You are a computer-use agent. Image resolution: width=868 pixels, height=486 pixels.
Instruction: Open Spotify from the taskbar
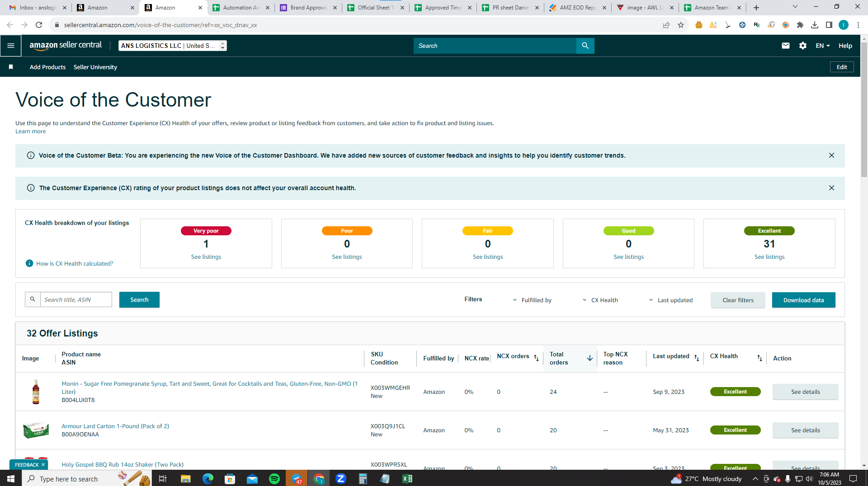(x=274, y=479)
